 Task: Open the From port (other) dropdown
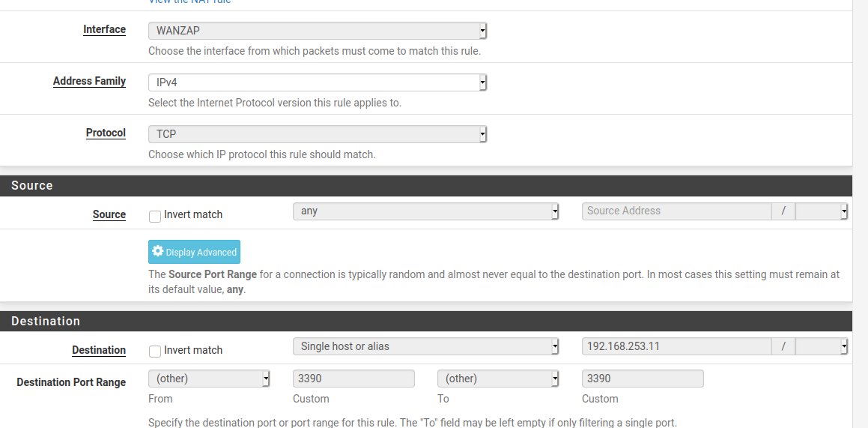[209, 379]
